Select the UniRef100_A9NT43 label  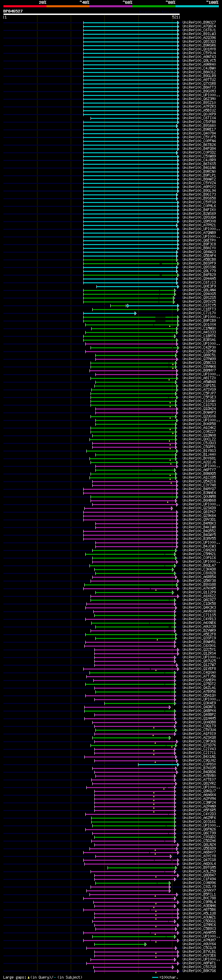pyautogui.click(x=199, y=57)
